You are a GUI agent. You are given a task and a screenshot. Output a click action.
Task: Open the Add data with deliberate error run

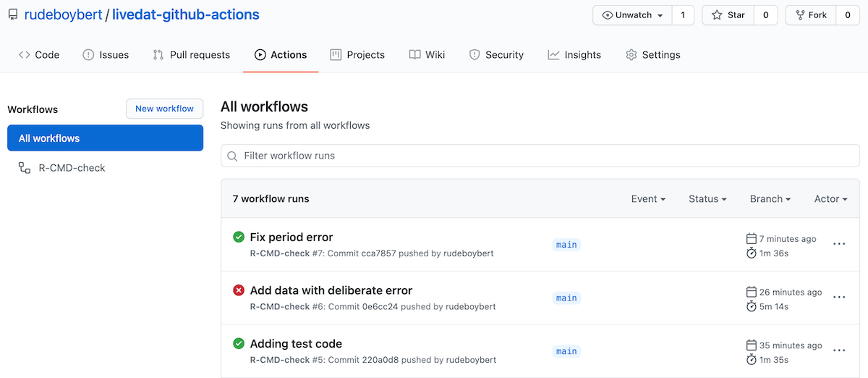[331, 290]
